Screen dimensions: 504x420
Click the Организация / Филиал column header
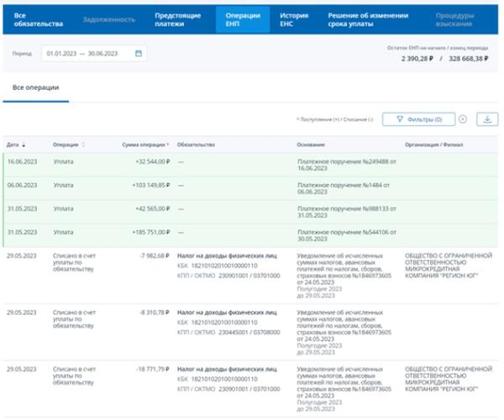pyautogui.click(x=433, y=144)
